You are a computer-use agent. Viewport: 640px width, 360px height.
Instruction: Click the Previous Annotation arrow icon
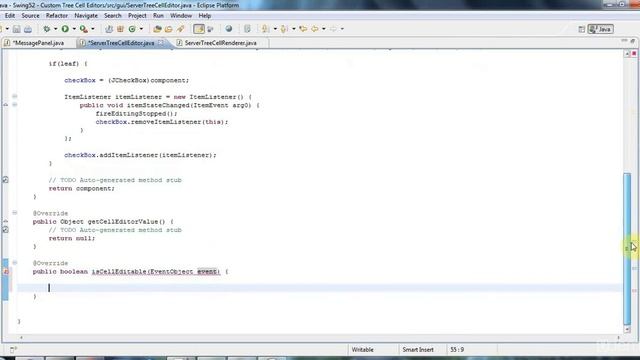click(x=284, y=29)
